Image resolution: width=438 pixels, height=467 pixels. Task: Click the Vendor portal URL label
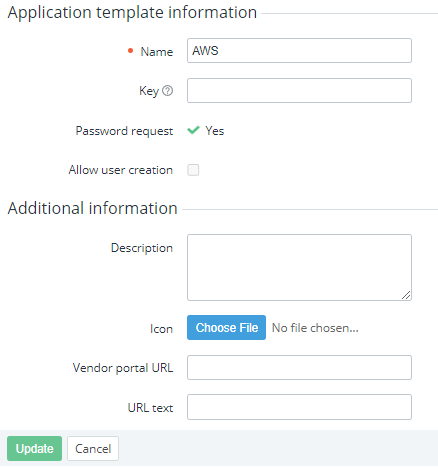click(123, 368)
